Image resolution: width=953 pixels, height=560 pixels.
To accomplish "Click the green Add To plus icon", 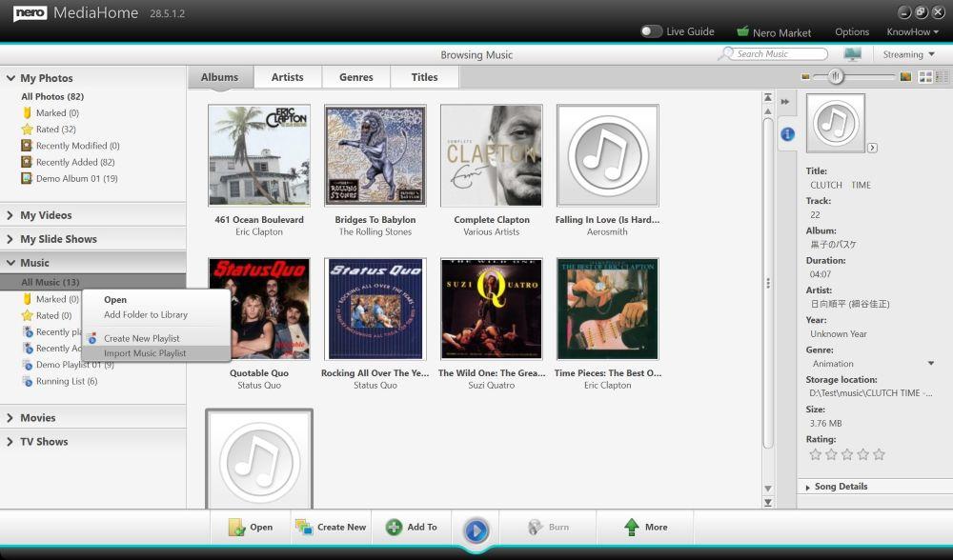I will tap(394, 527).
